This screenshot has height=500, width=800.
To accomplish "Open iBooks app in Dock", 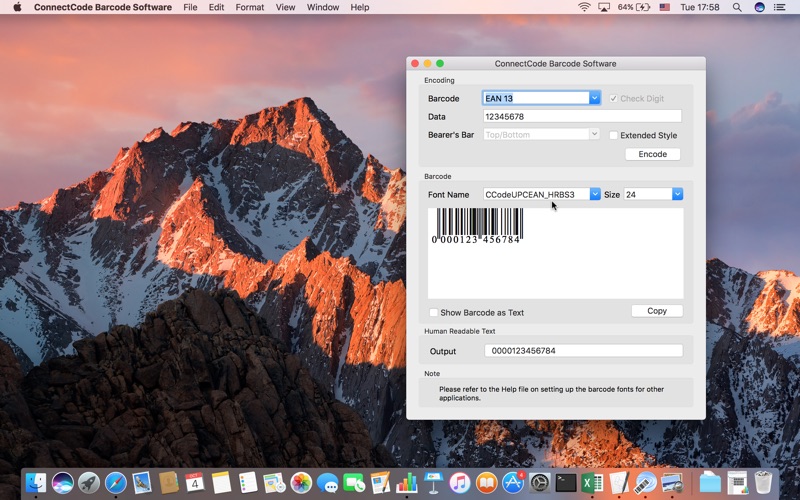I will tap(487, 483).
